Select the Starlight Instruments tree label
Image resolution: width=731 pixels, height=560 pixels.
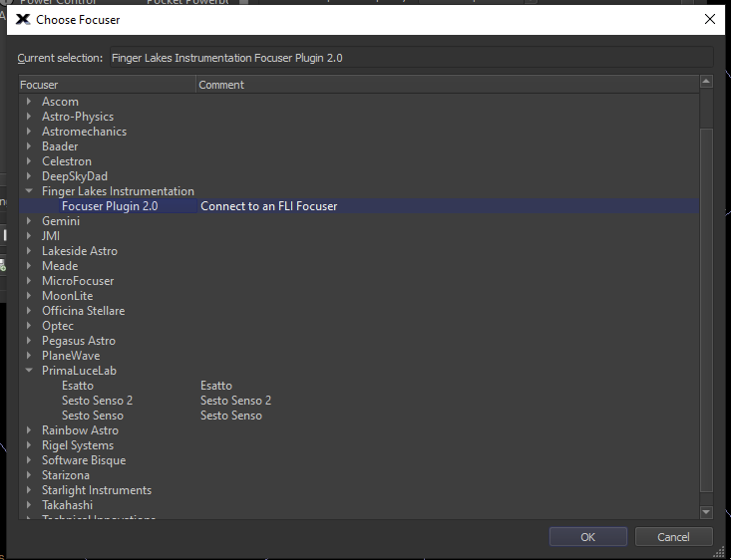tap(97, 490)
